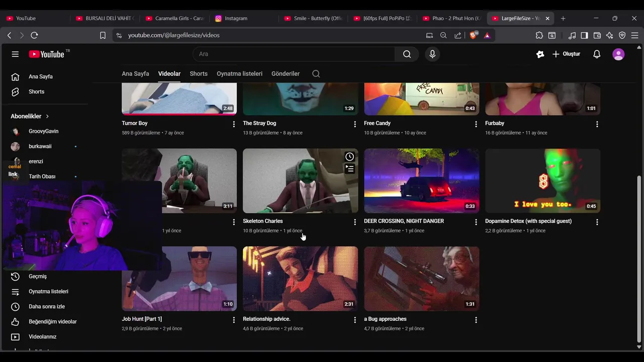This screenshot has height=362, width=644.
Task: Reload the current page
Action: 34,35
